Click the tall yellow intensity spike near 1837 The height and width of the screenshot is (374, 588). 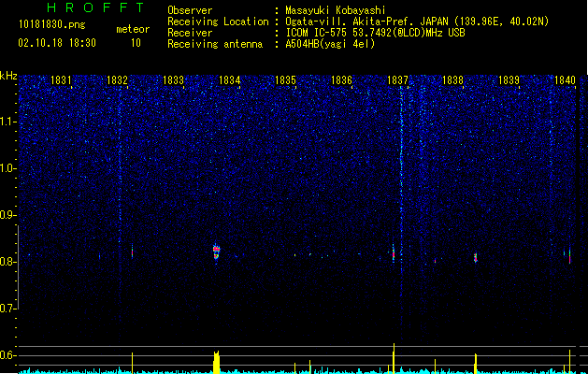(x=394, y=358)
